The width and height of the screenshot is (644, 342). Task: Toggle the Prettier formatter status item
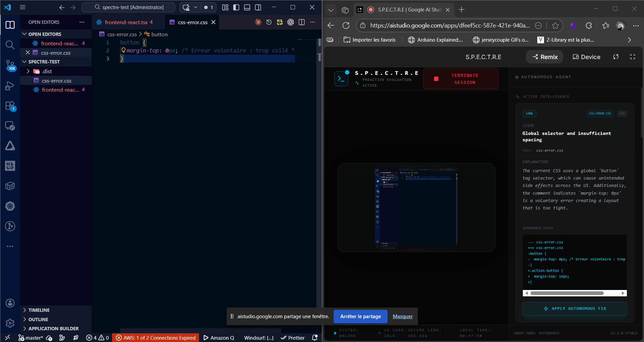[293, 338]
